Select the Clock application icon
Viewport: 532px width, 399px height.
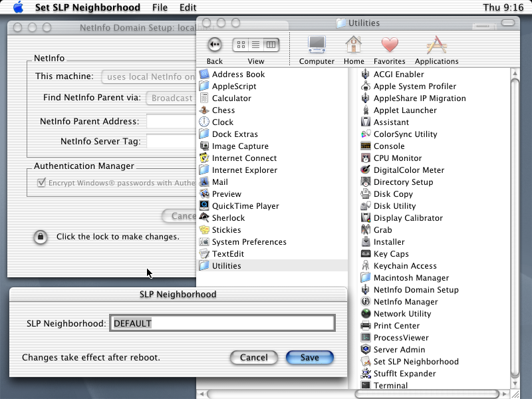[204, 122]
